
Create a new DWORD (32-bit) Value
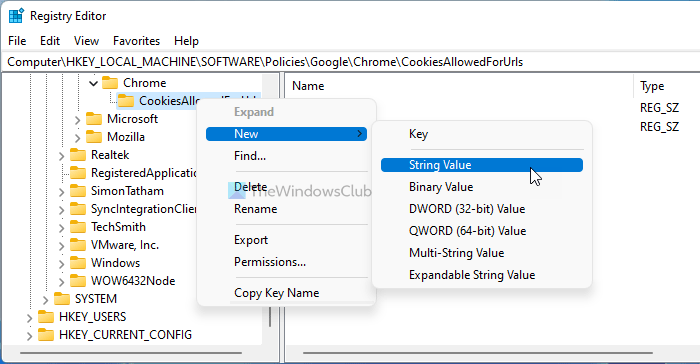pyautogui.click(x=482, y=209)
